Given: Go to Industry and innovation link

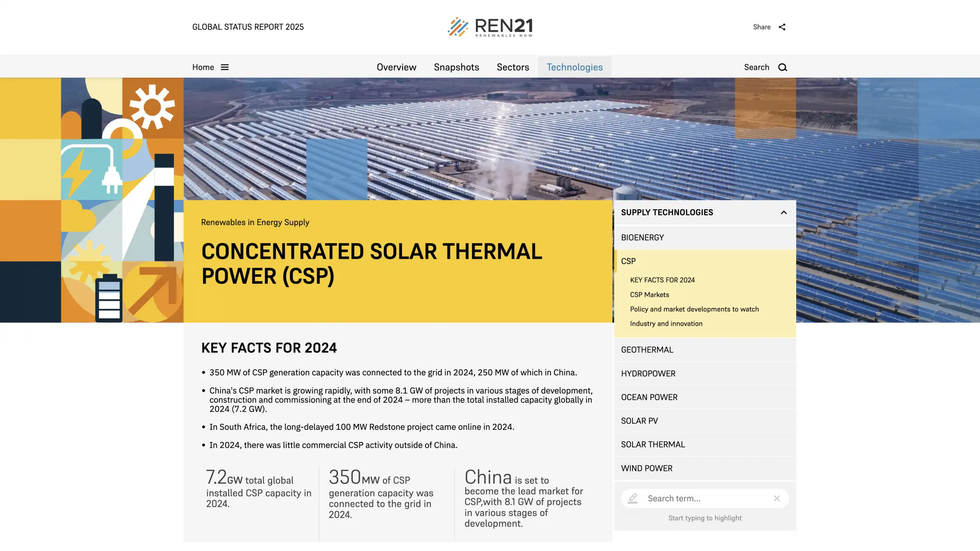Looking at the screenshot, I should point(666,324).
